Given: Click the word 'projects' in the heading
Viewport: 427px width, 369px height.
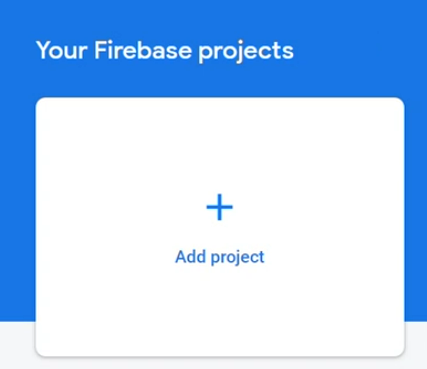Looking at the screenshot, I should (246, 52).
